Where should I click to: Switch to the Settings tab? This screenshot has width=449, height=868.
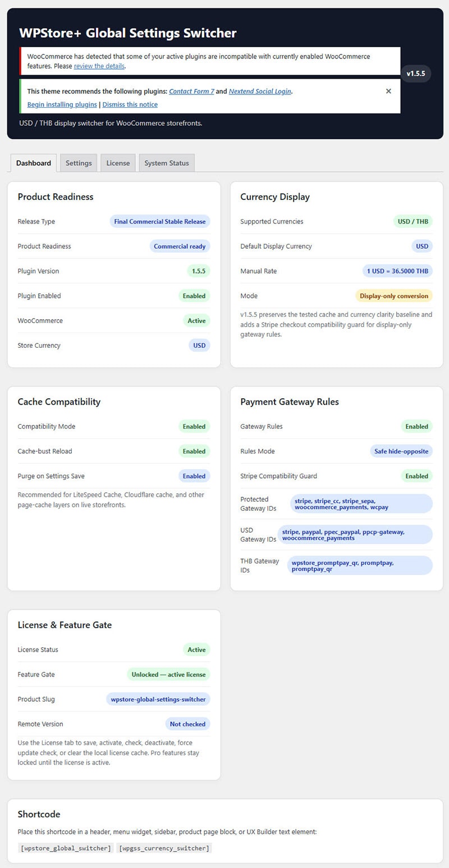tap(79, 163)
